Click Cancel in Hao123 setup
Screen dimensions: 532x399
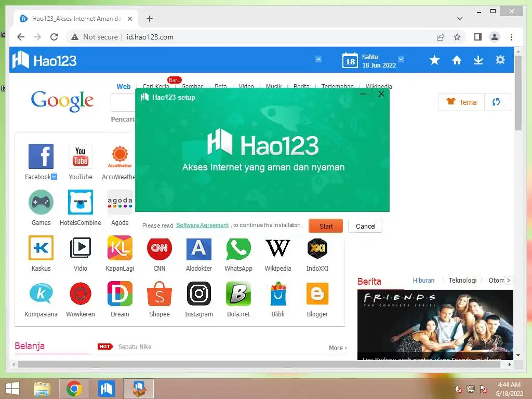[x=365, y=226]
